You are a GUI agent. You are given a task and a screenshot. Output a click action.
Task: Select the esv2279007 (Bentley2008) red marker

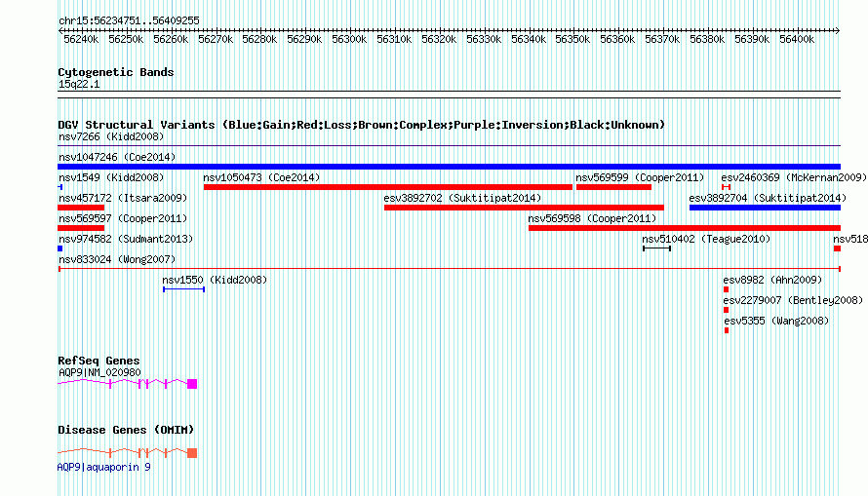pos(727,310)
